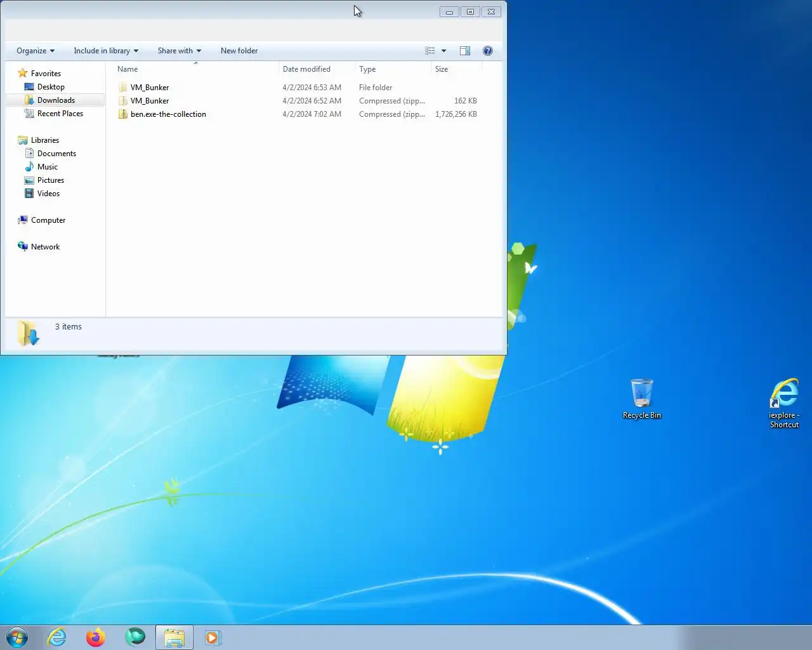This screenshot has width=812, height=650.
Task: Open Recent Places in Favorites
Action: coord(60,114)
